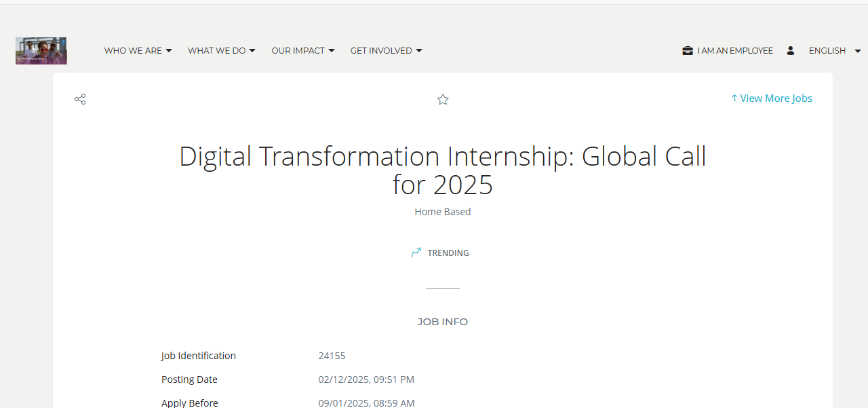Click the Digital Transformation Internship job title
This screenshot has height=408, width=868.
coord(443,170)
